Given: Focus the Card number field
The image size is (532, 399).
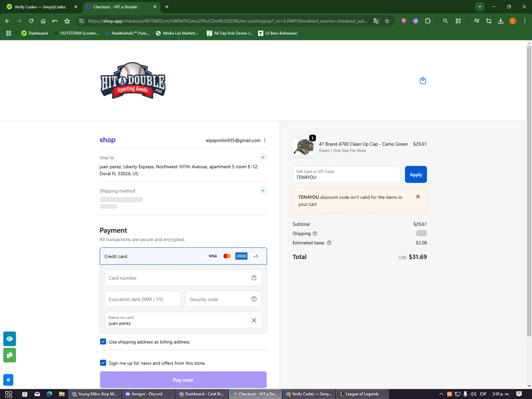Looking at the screenshot, I should [x=183, y=278].
